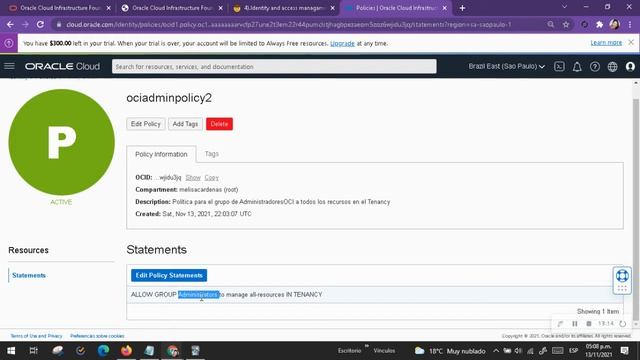
Task: Click the Upgrade link in trial banner
Action: tap(342, 43)
